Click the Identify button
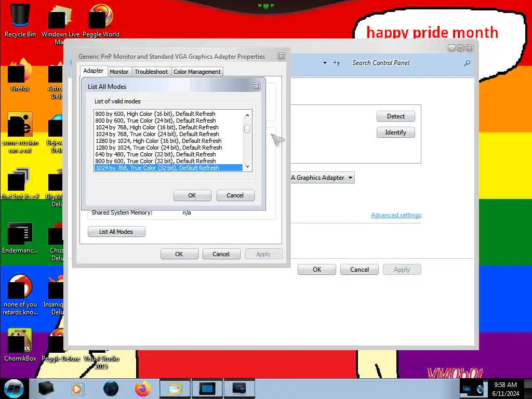Screen dimensions: 532x399 tap(395, 132)
